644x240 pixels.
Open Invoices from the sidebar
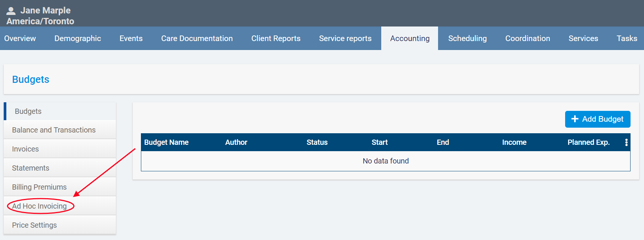pyautogui.click(x=25, y=149)
